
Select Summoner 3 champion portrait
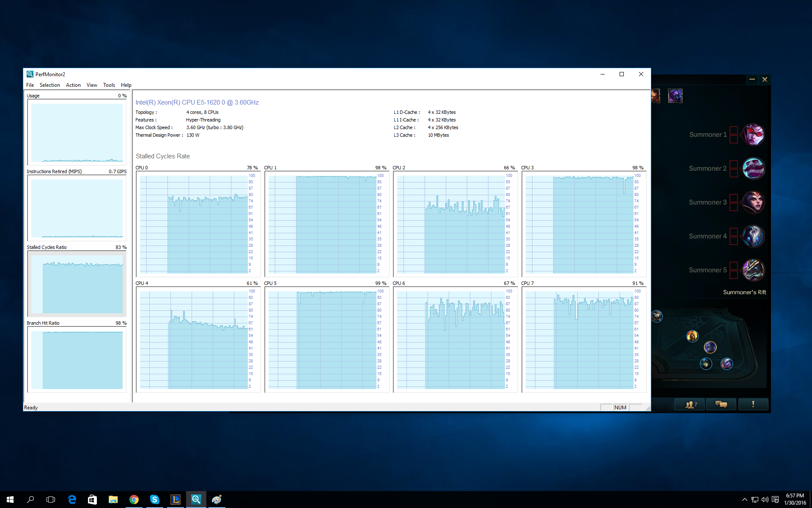tap(753, 202)
